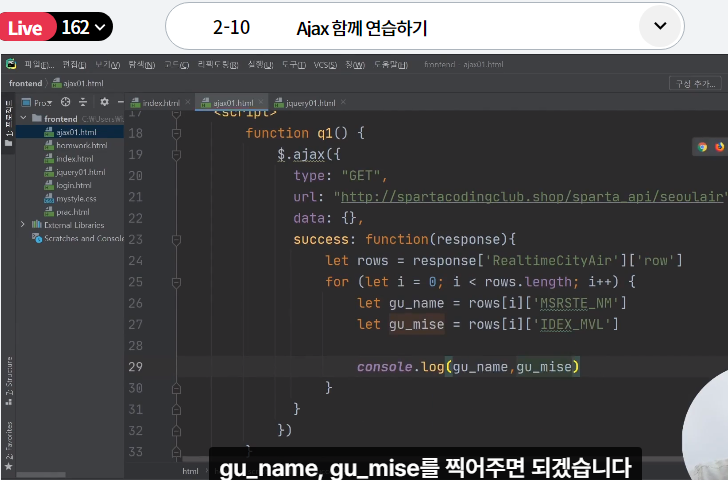Hide the Project panel with minus icon
This screenshot has height=480, width=728.
[x=120, y=102]
